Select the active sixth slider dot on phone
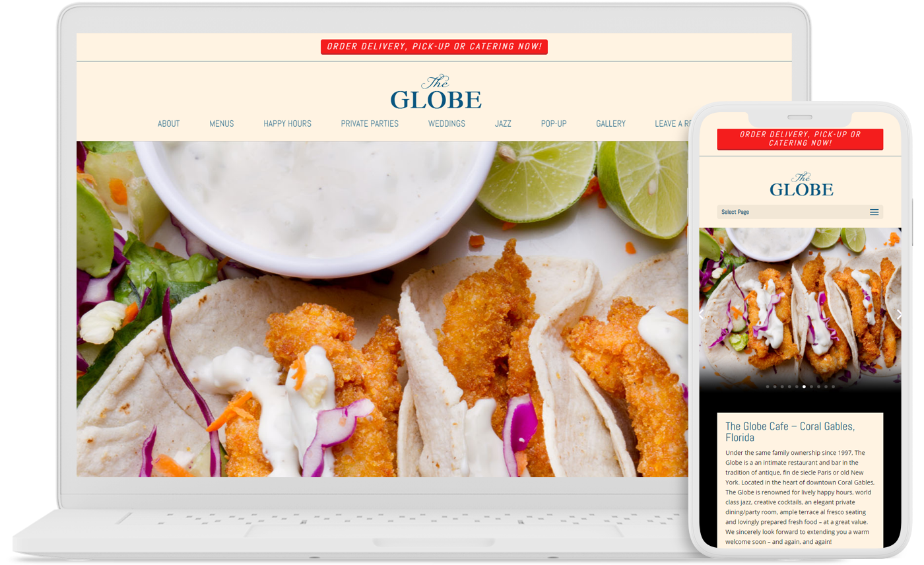Viewport: 924px width, 565px height. 804,387
